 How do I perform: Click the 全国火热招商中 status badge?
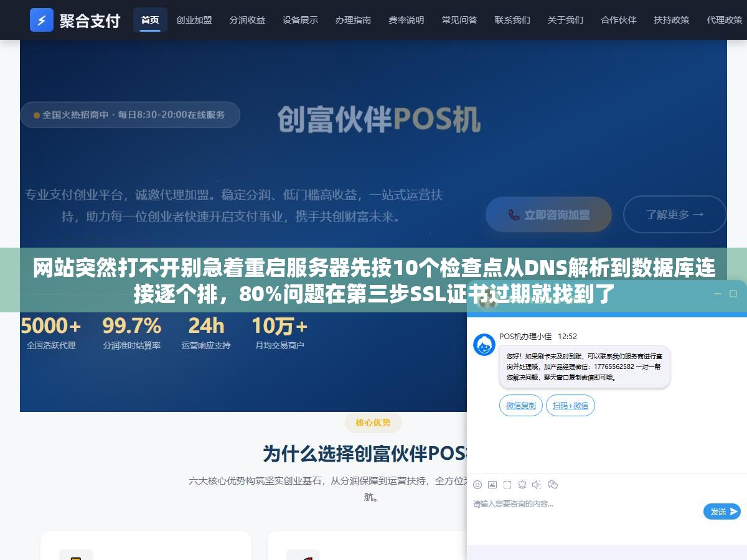(130, 115)
